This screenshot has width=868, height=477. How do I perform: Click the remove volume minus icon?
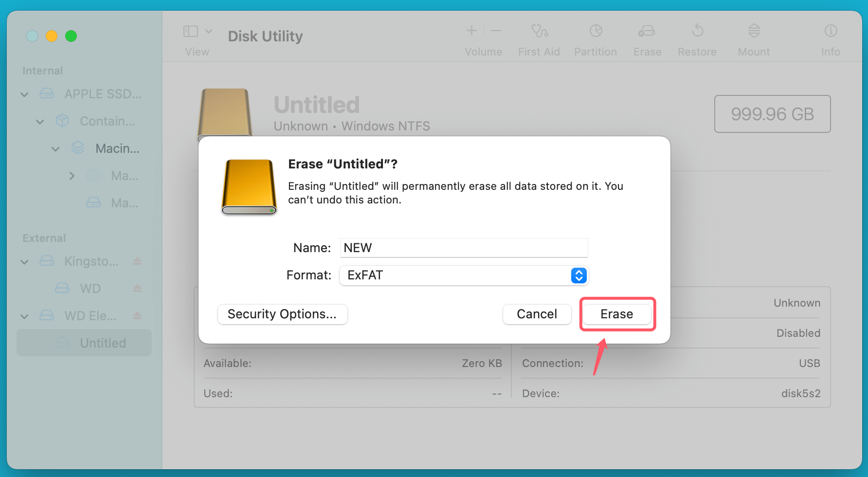496,31
